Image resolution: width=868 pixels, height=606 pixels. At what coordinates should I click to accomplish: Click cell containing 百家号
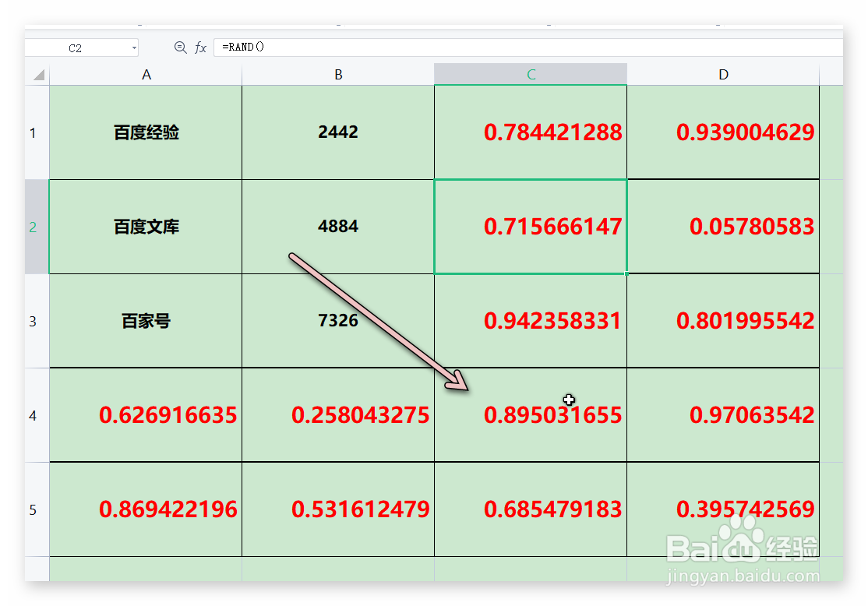(x=146, y=321)
